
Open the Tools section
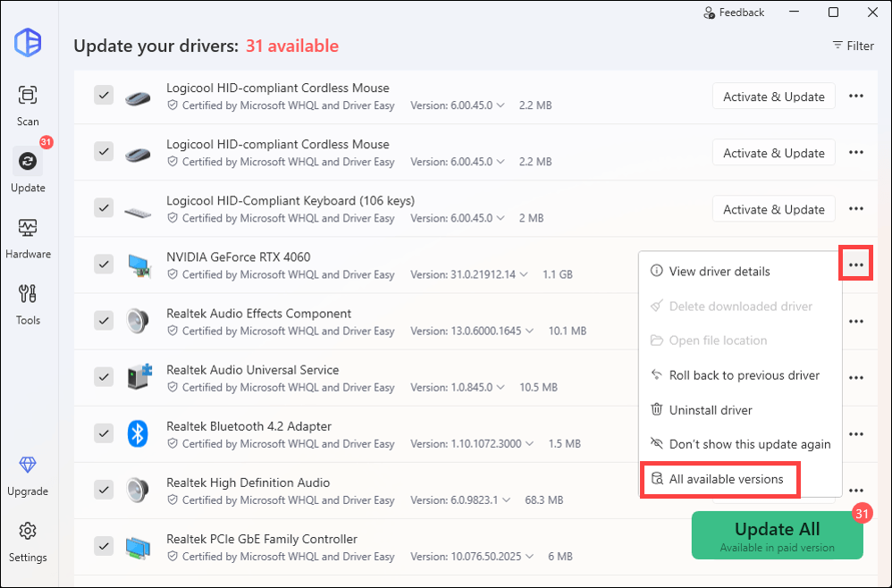coord(28,305)
